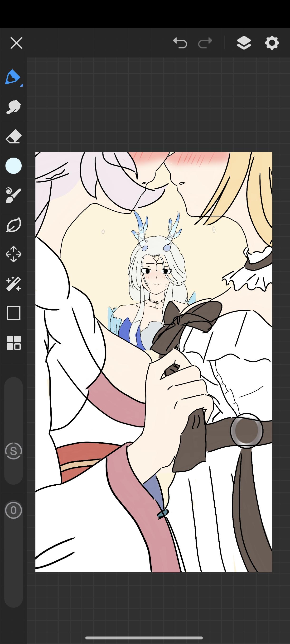Redo the undone action
This screenshot has height=644, width=290.
point(205,43)
